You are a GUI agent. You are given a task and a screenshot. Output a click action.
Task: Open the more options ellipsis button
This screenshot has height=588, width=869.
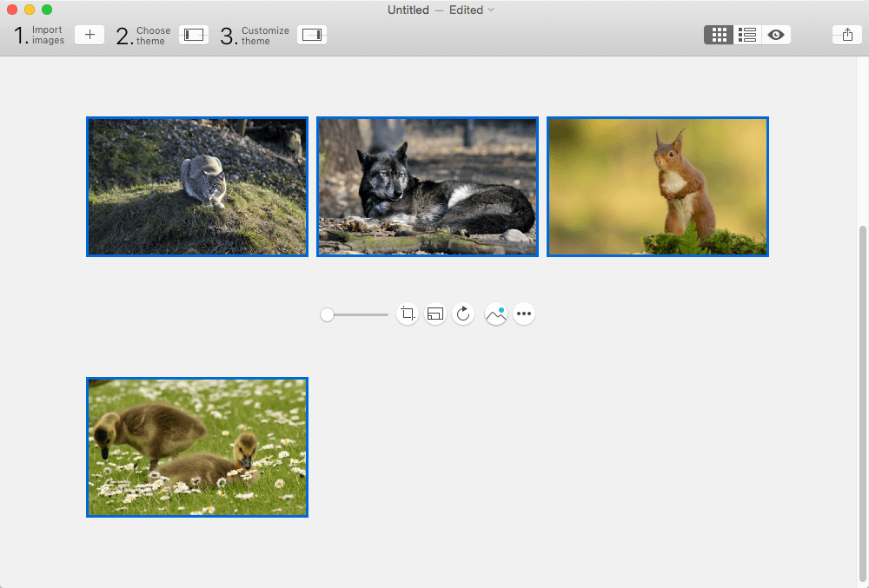pyautogui.click(x=524, y=314)
